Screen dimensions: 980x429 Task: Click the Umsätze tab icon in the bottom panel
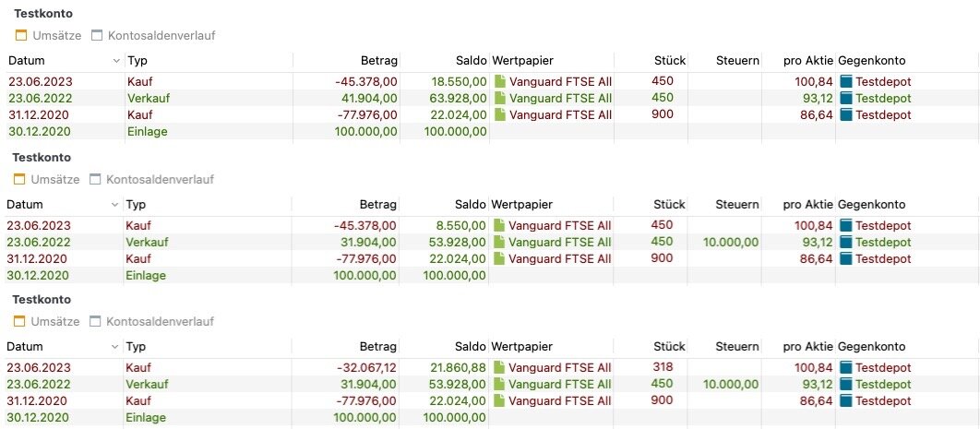pyautogui.click(x=21, y=322)
